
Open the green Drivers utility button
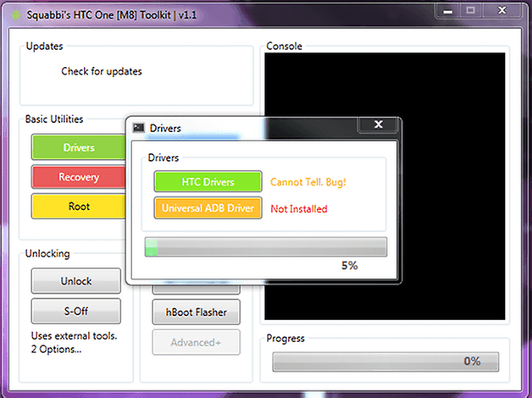tap(79, 147)
